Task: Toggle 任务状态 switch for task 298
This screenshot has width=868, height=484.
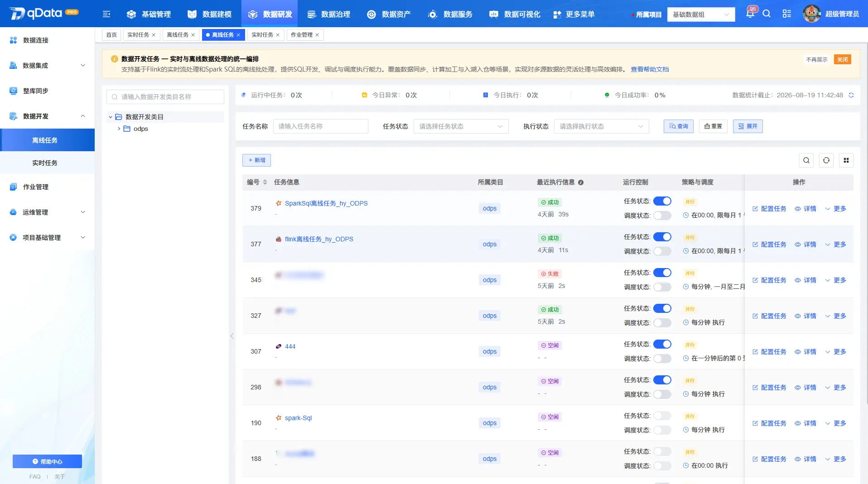Action: click(662, 380)
